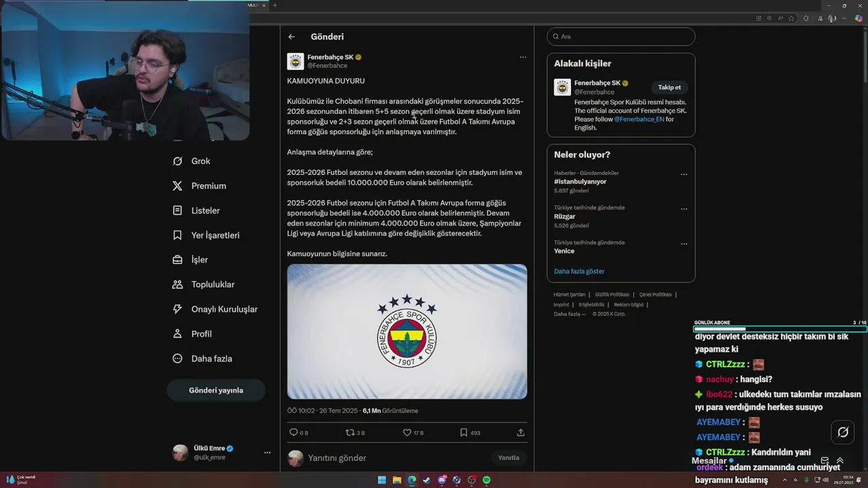This screenshot has height=488, width=868.
Task: Expand footer Daha fazla menu
Action: (570, 314)
